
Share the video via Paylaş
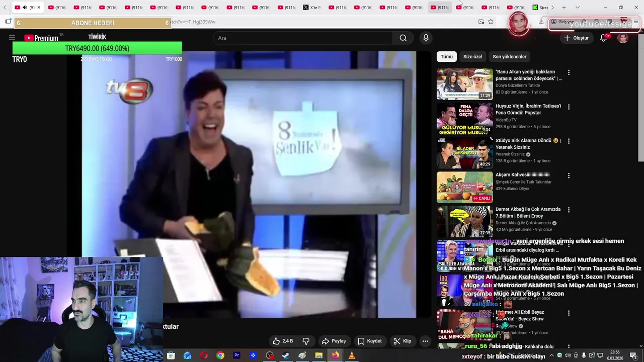(x=334, y=341)
